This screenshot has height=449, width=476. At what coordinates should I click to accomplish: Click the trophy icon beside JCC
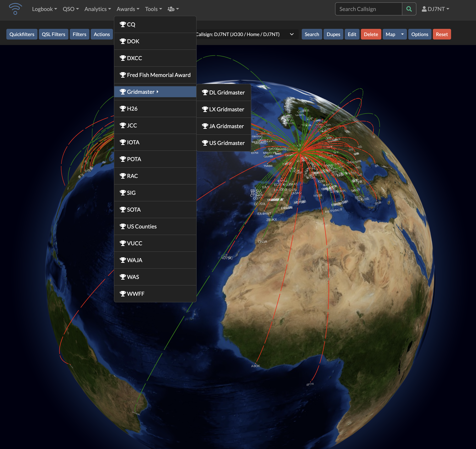[123, 125]
